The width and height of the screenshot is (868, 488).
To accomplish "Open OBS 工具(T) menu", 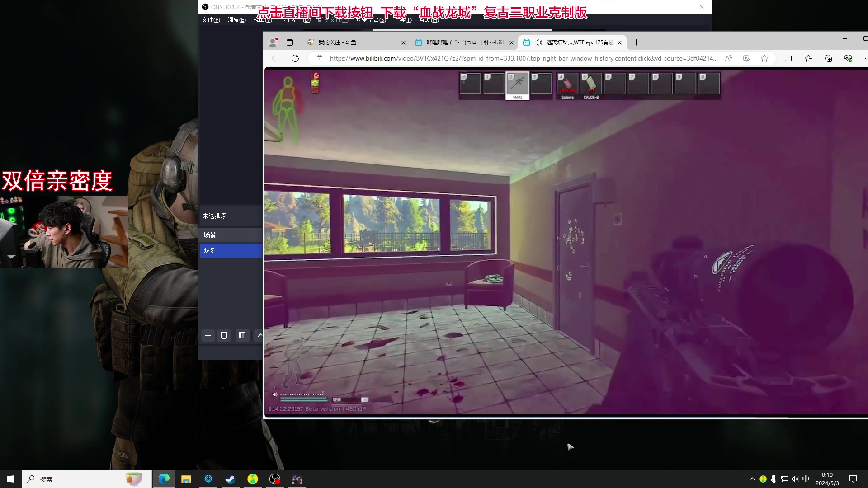I will 402,20.
